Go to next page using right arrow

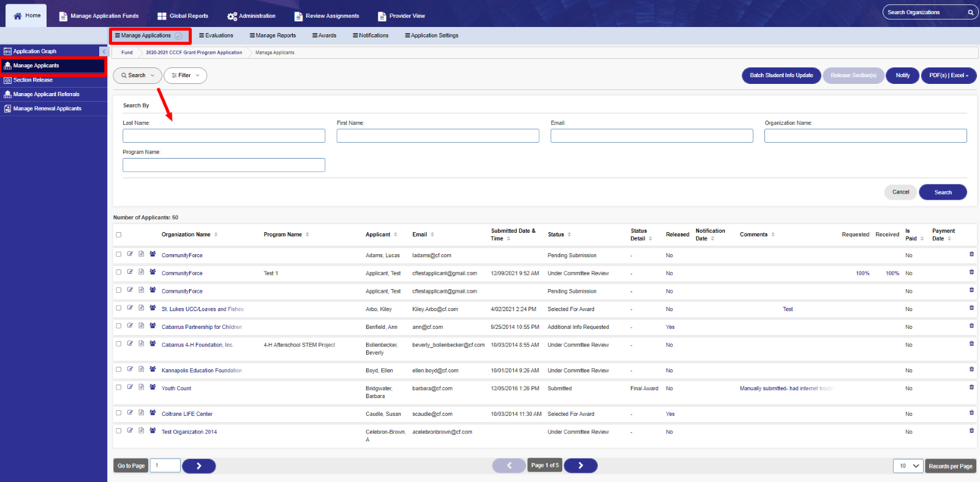580,465
